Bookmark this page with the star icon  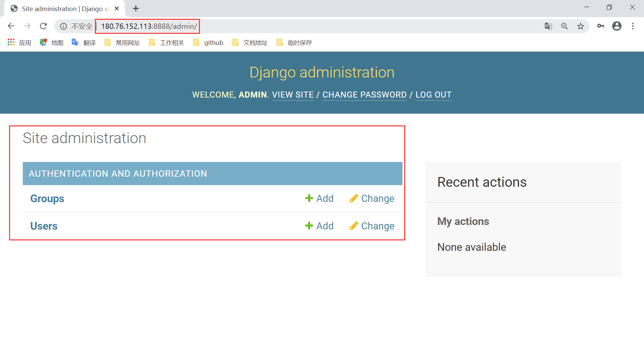581,26
